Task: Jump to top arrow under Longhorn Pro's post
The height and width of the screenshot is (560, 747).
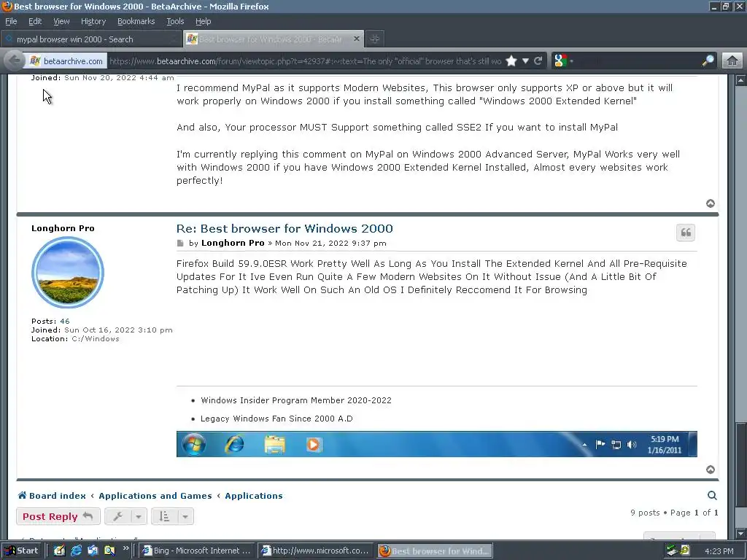Action: pos(711,470)
